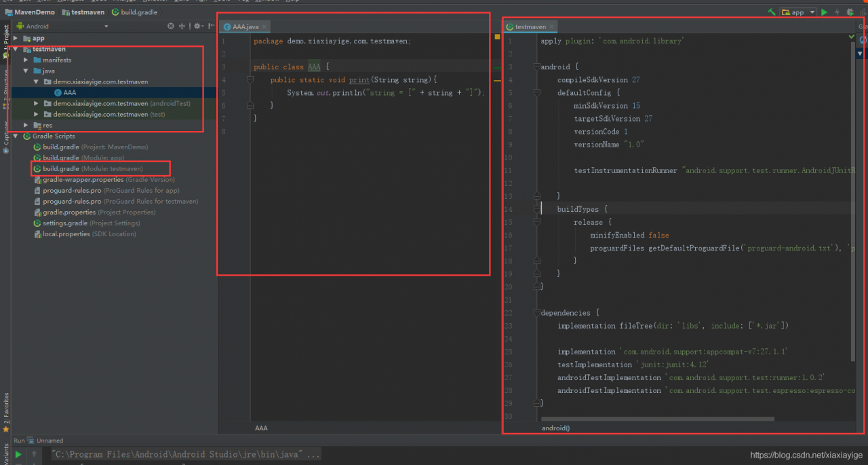Open gradle-wrapper.properties file
The height and width of the screenshot is (465, 868).
104,179
